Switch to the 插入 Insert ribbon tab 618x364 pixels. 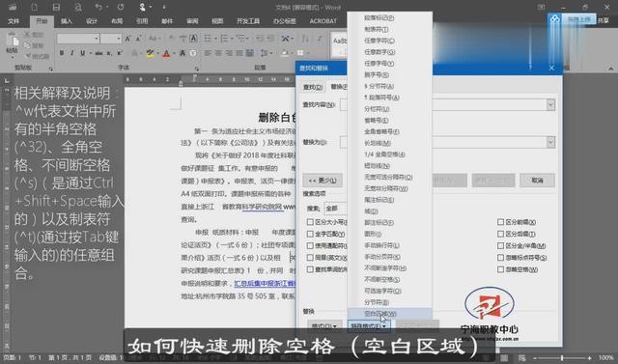67,21
